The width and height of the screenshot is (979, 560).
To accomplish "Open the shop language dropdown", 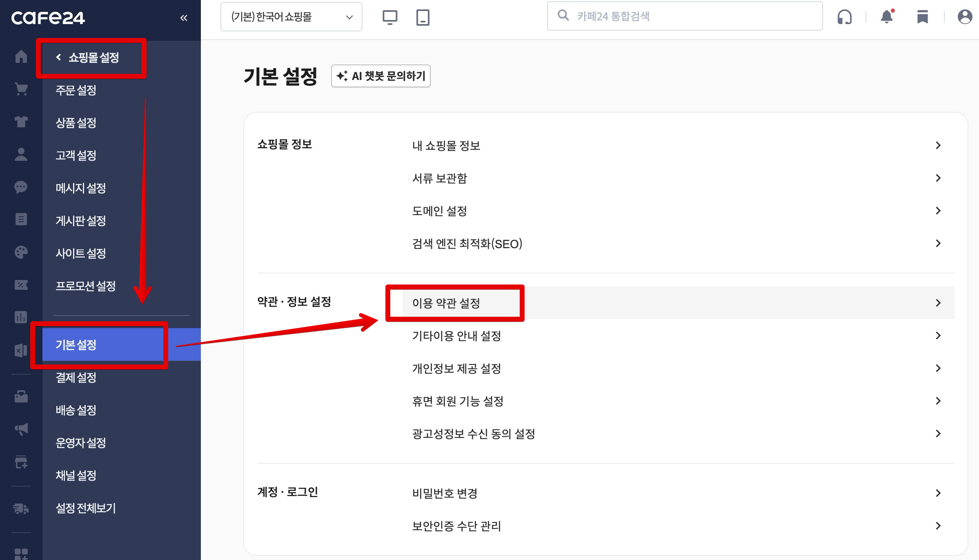I will coord(291,17).
